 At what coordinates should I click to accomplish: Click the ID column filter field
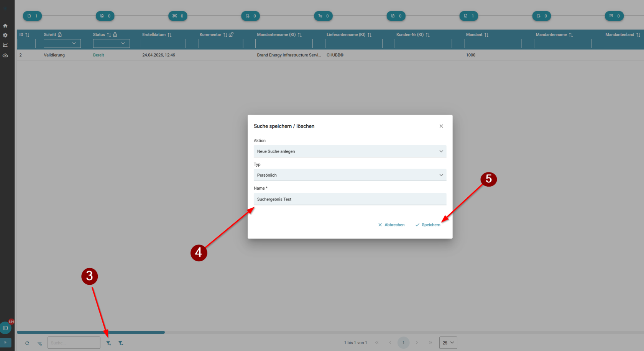click(x=27, y=43)
